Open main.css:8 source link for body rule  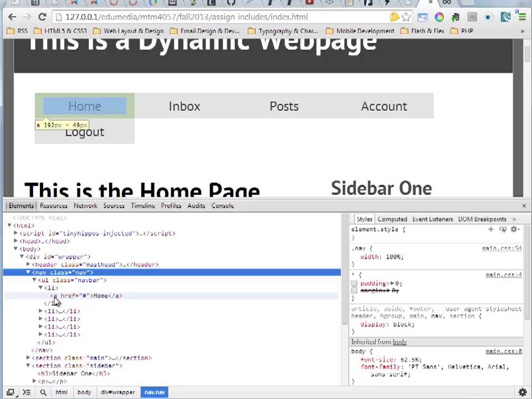pos(504,351)
